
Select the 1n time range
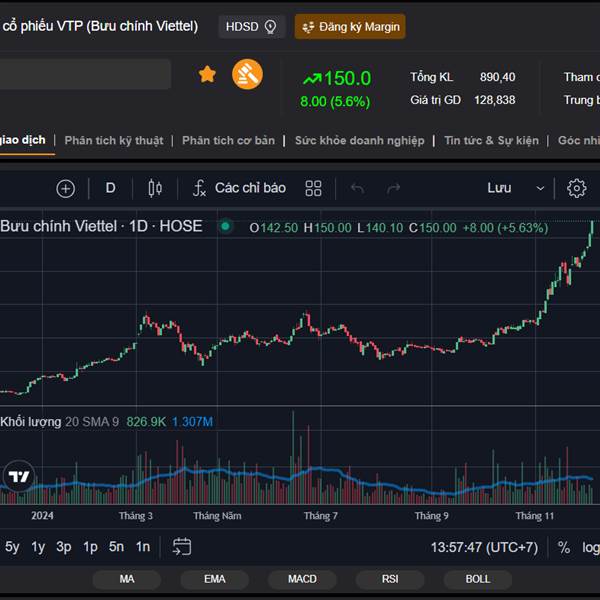[143, 547]
